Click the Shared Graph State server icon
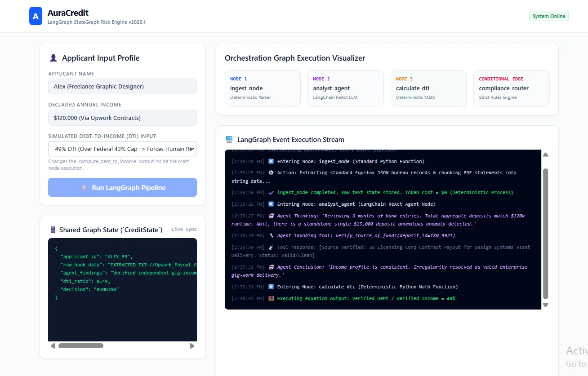Viewport: 588px width, 376px height. pos(53,230)
